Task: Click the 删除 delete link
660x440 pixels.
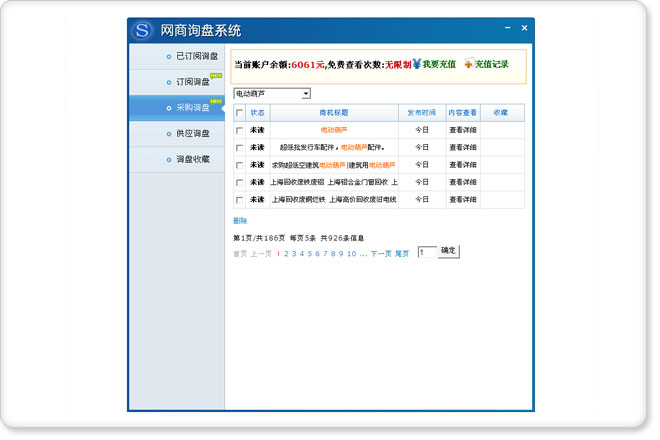Action: [240, 220]
